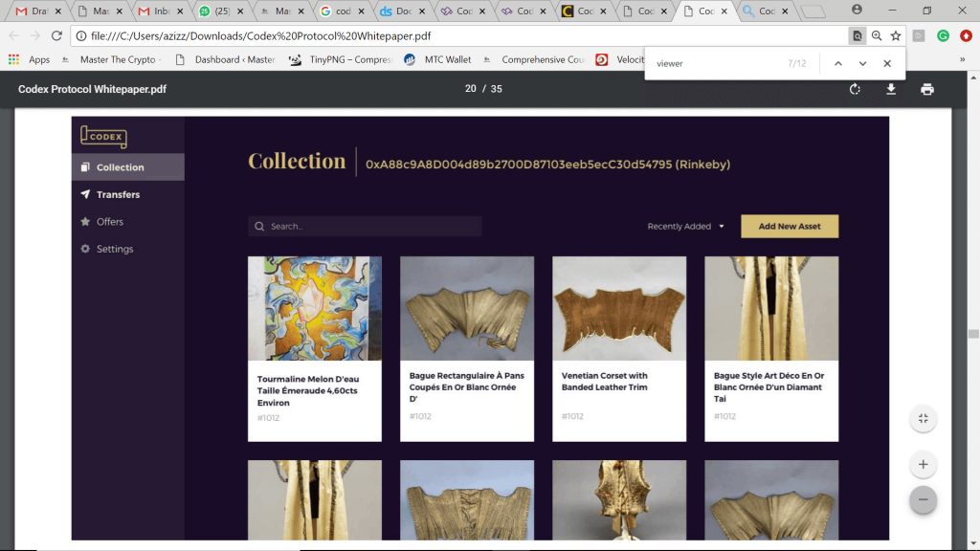This screenshot has width=980, height=551.
Task: Open the Comprehensive Cou bookmark
Action: [x=533, y=59]
